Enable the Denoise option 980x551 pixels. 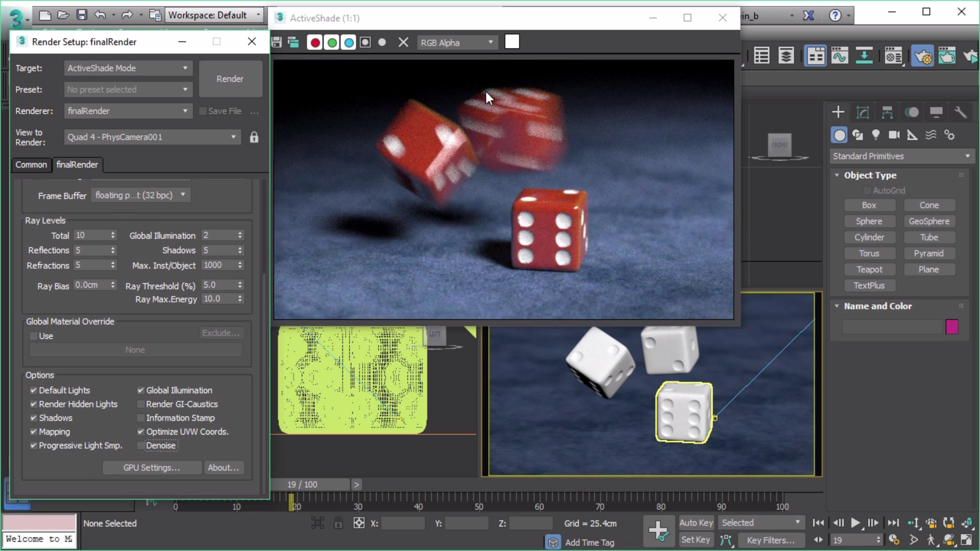pyautogui.click(x=141, y=445)
